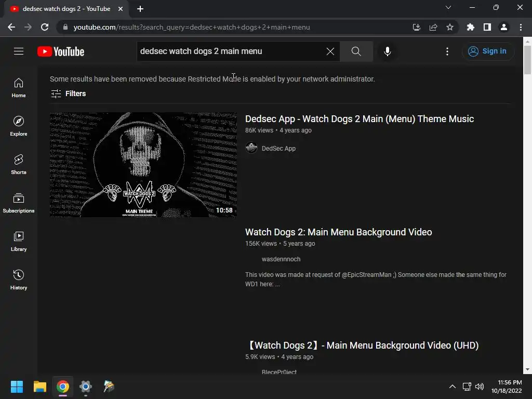532x399 pixels.
Task: Open the Chrome profile icon
Action: coord(504,27)
